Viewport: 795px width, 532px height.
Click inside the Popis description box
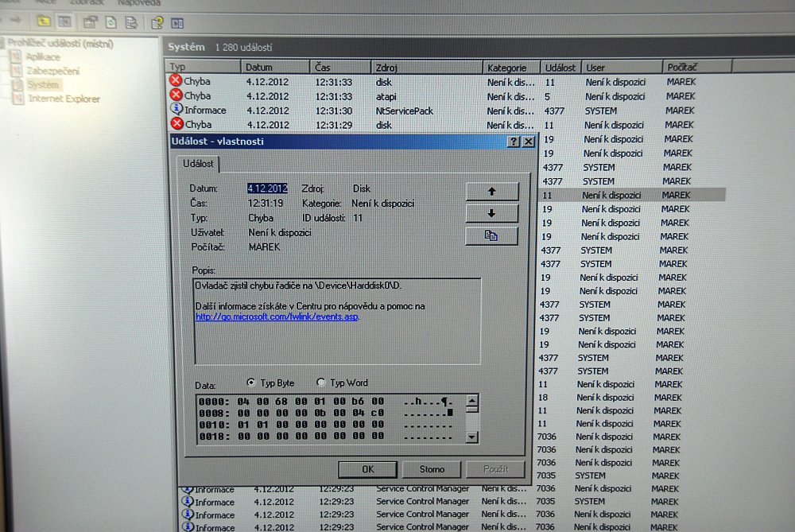(337, 321)
